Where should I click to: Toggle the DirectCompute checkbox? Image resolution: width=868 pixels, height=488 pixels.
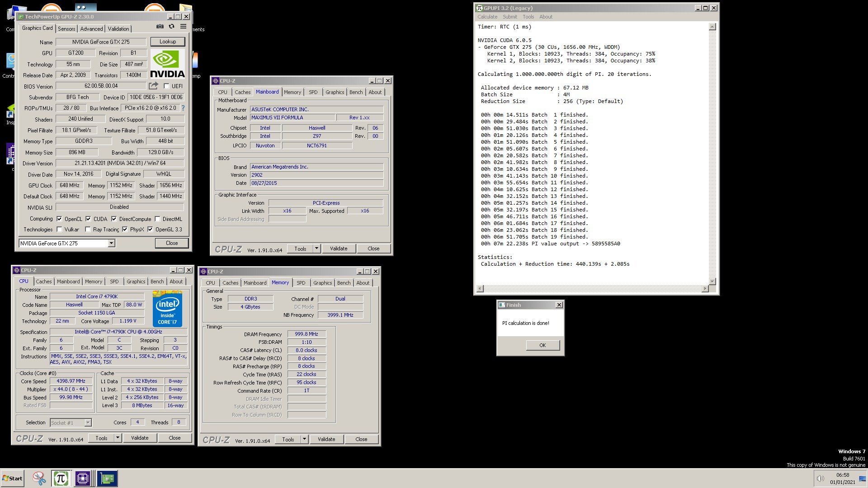click(x=114, y=219)
